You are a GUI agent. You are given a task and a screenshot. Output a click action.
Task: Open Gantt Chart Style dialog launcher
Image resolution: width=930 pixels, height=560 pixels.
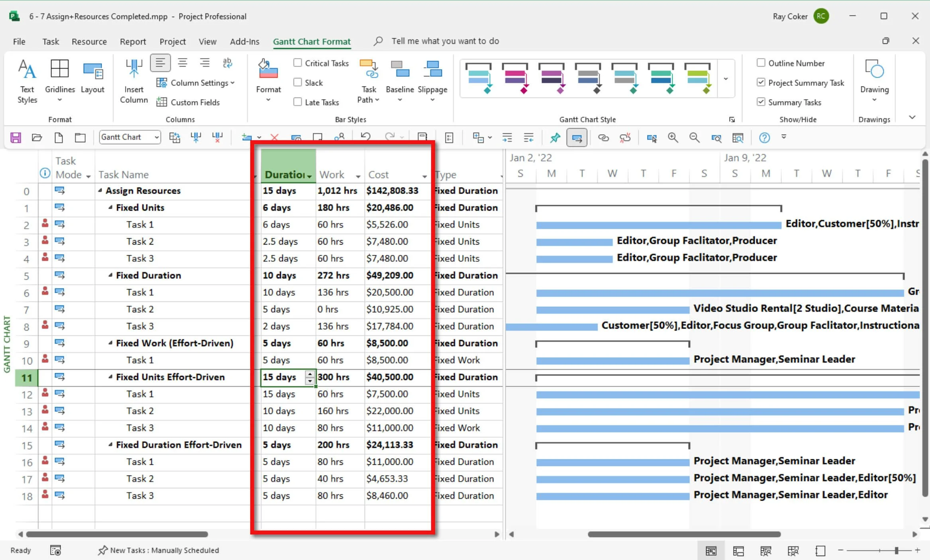click(732, 119)
